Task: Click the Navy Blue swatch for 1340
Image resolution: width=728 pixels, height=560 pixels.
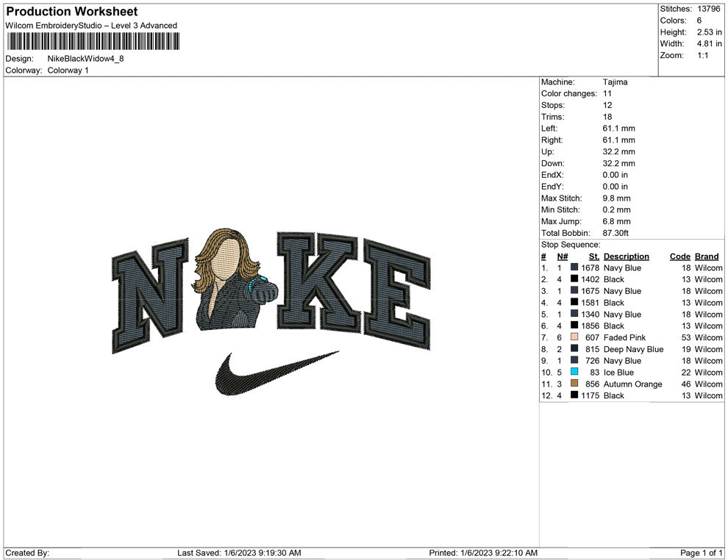Action: (x=574, y=314)
